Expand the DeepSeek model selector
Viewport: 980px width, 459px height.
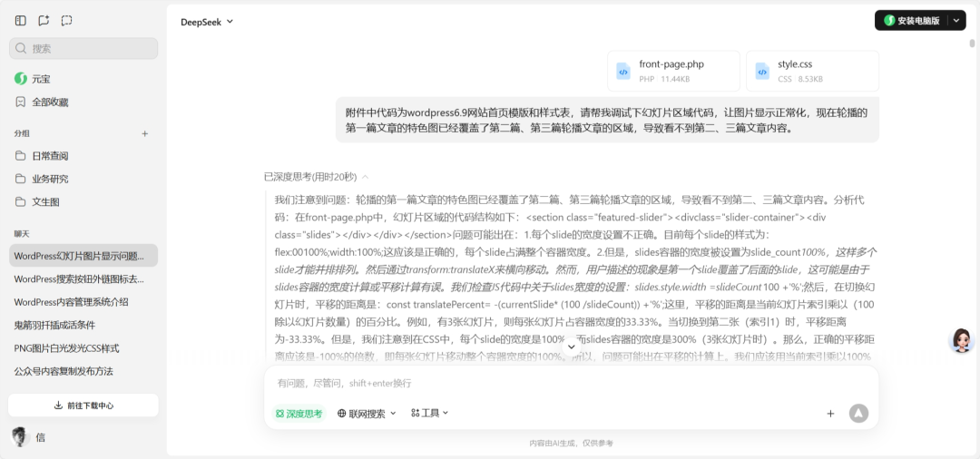207,22
